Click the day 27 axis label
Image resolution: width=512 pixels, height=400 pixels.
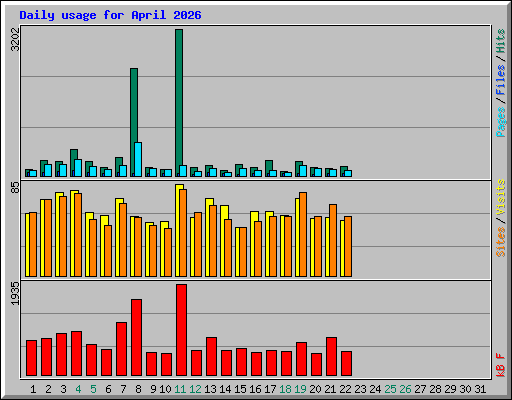(x=420, y=389)
